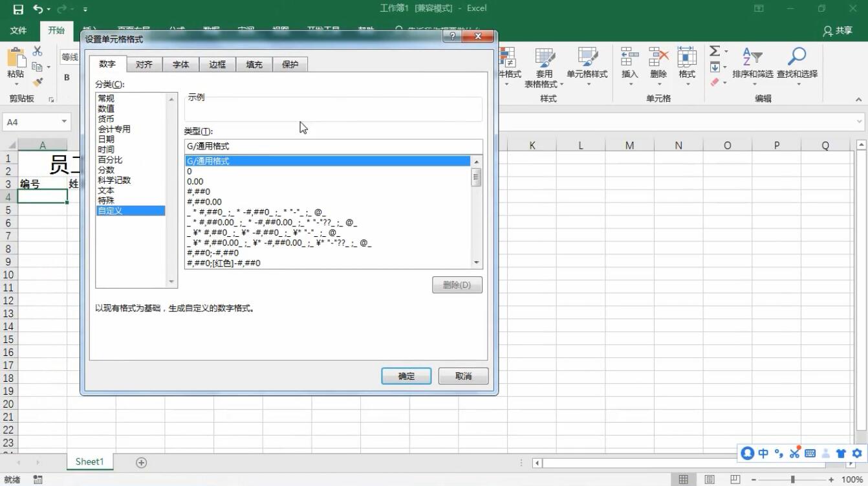The height and width of the screenshot is (486, 868).
Task: Open the 保护 tab in dialog
Action: [290, 65]
